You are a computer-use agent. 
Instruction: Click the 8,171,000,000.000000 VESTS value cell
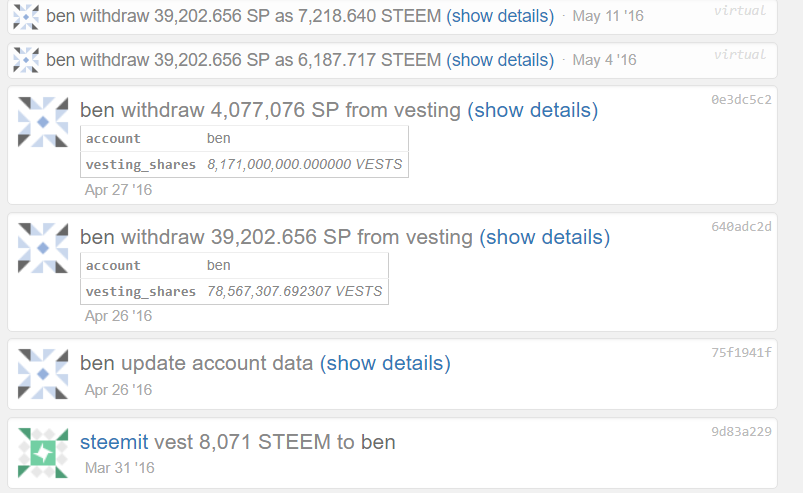point(305,164)
